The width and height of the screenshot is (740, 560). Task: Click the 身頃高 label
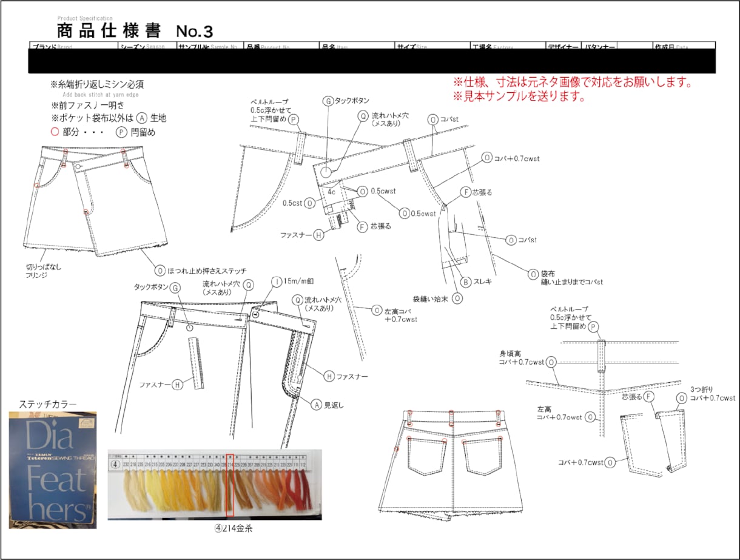click(x=510, y=353)
